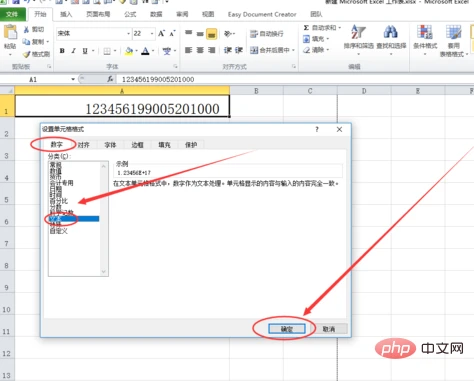Toggle italic formatting with the I button
474x381 pixels.
pos(74,51)
